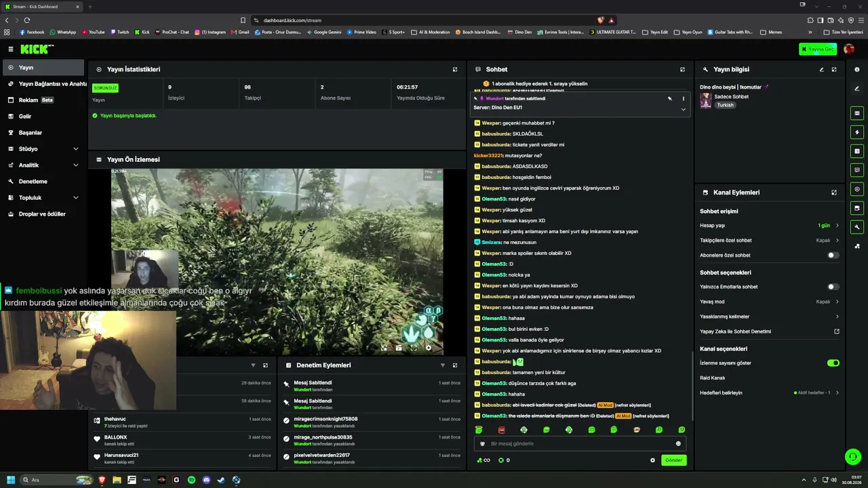
Task: Toggle the record-circle widget in the right sidebar
Action: (x=857, y=189)
